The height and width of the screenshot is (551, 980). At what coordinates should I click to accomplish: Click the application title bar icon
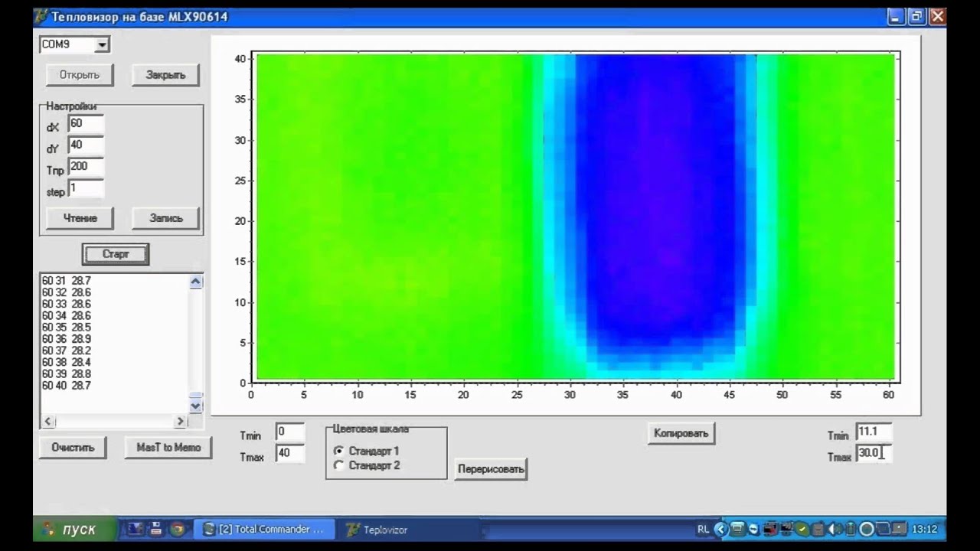(x=41, y=17)
